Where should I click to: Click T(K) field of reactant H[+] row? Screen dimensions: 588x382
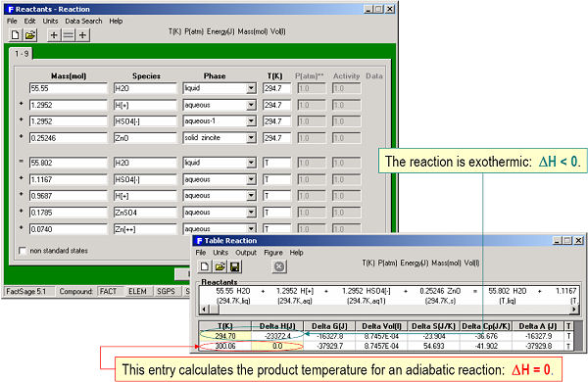click(x=276, y=105)
